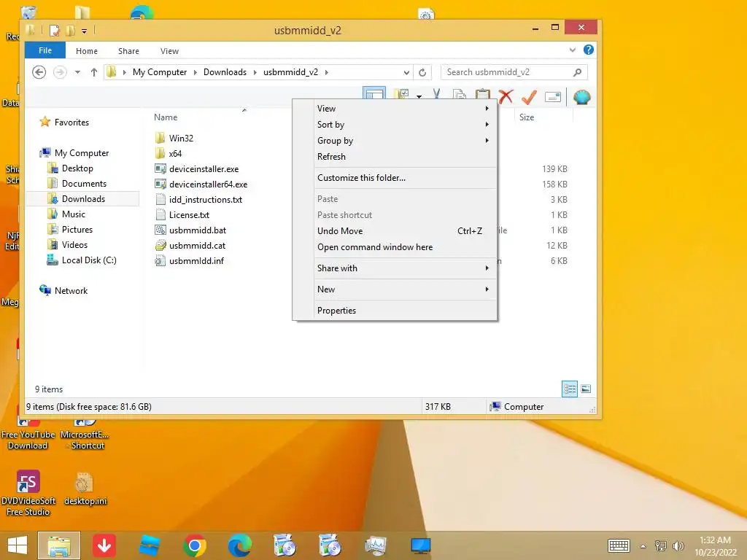The height and width of the screenshot is (560, 747).
Task: Expand New submenu in context menu
Action: [x=404, y=289]
